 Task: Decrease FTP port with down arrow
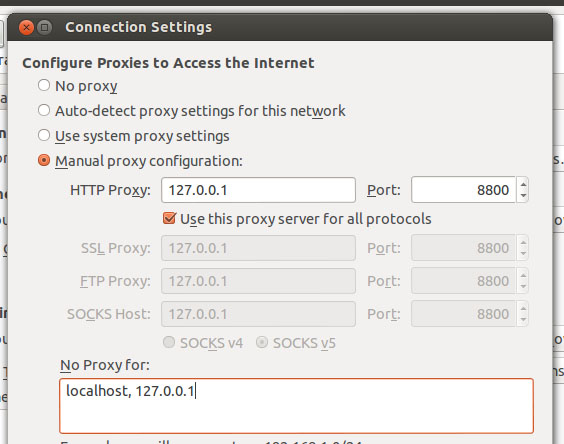[x=523, y=287]
